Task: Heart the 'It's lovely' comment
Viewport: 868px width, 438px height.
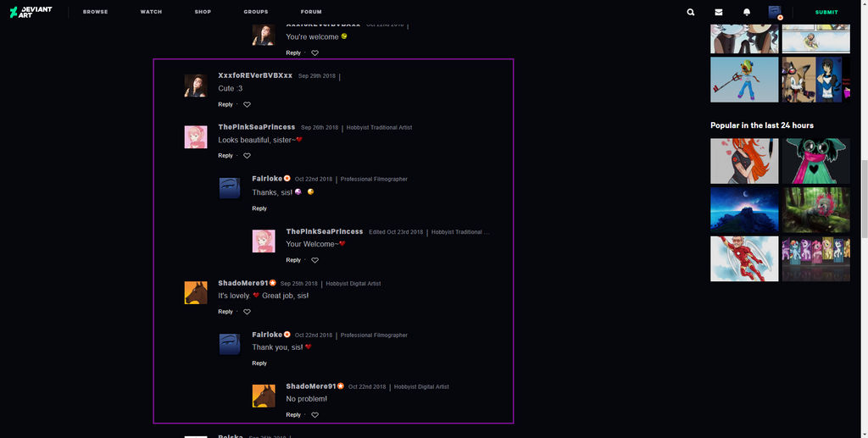Action: [x=247, y=312]
